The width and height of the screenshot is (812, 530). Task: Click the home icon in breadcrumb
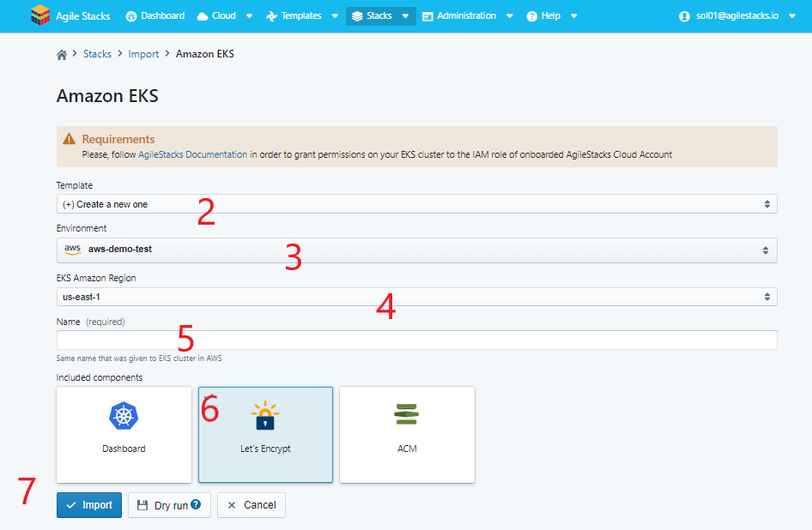point(62,55)
